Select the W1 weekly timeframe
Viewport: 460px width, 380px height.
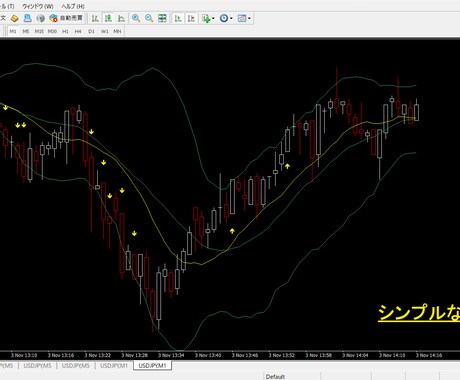105,31
